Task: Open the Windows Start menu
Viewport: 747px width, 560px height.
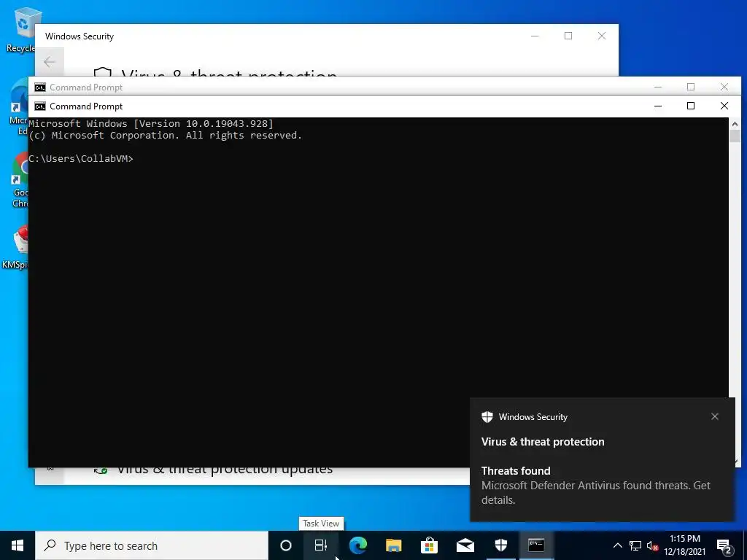Action: click(x=18, y=545)
